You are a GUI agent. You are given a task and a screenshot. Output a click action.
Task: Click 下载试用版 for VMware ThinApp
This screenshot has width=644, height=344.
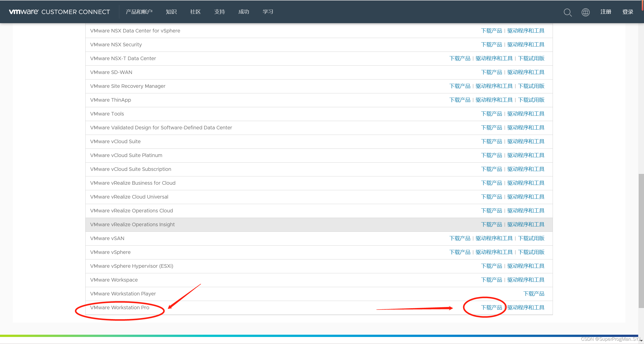coord(531,100)
